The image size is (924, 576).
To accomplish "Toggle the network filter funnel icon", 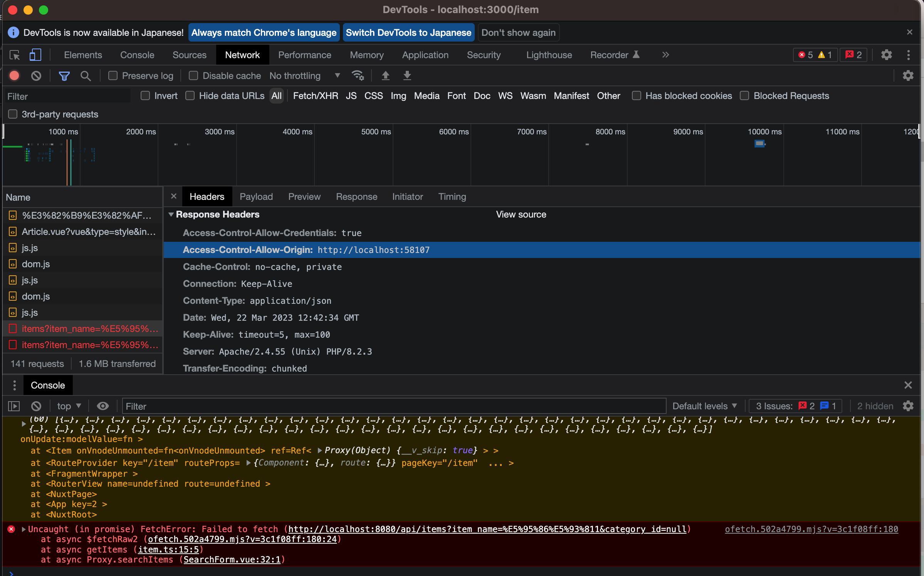I will click(x=64, y=76).
